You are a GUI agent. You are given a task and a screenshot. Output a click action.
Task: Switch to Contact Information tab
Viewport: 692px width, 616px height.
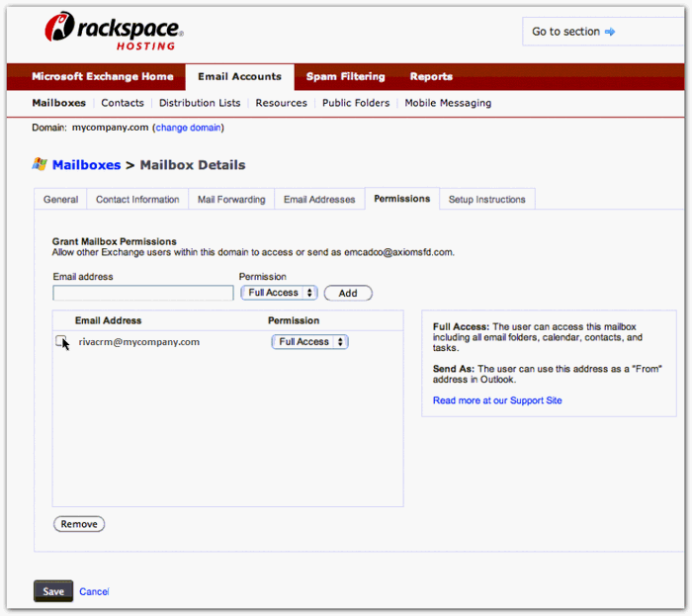(x=137, y=199)
